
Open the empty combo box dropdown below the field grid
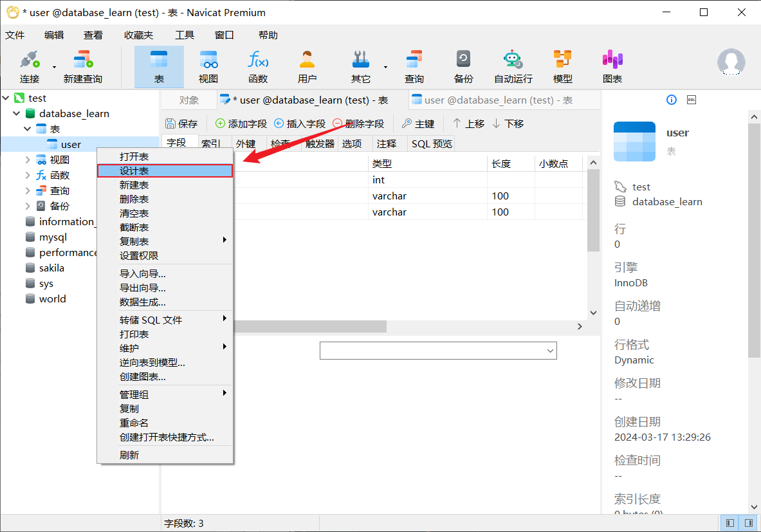pyautogui.click(x=550, y=351)
